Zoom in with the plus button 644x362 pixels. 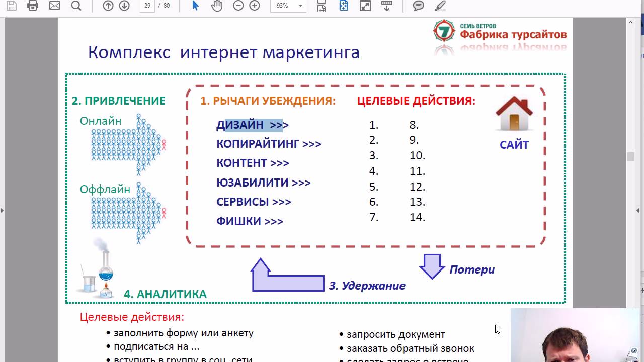pos(255,6)
